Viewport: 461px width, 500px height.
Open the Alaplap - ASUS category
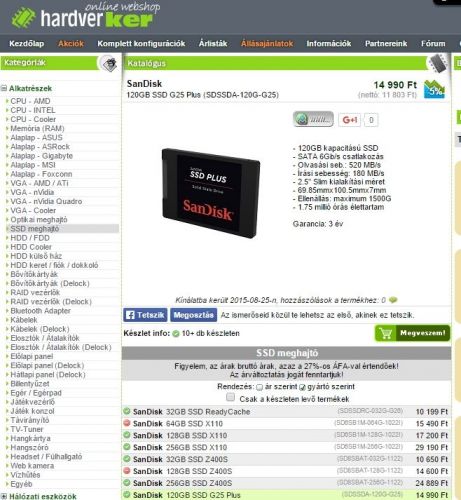click(x=36, y=137)
